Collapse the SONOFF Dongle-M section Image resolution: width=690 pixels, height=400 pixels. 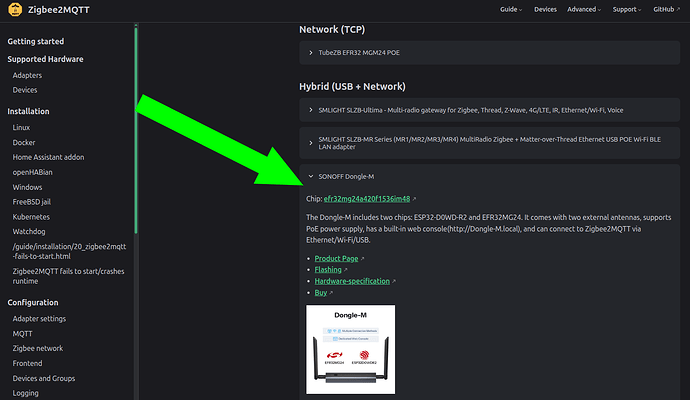(489, 176)
